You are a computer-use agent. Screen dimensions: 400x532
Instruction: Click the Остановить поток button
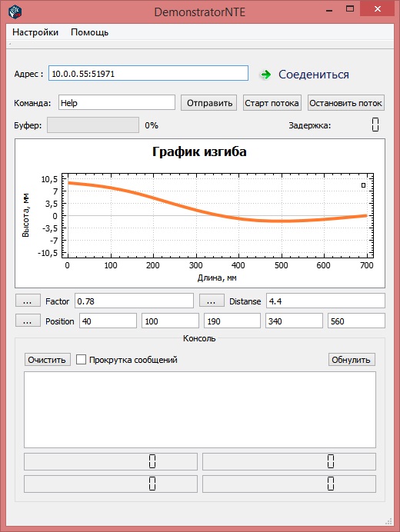pos(345,103)
